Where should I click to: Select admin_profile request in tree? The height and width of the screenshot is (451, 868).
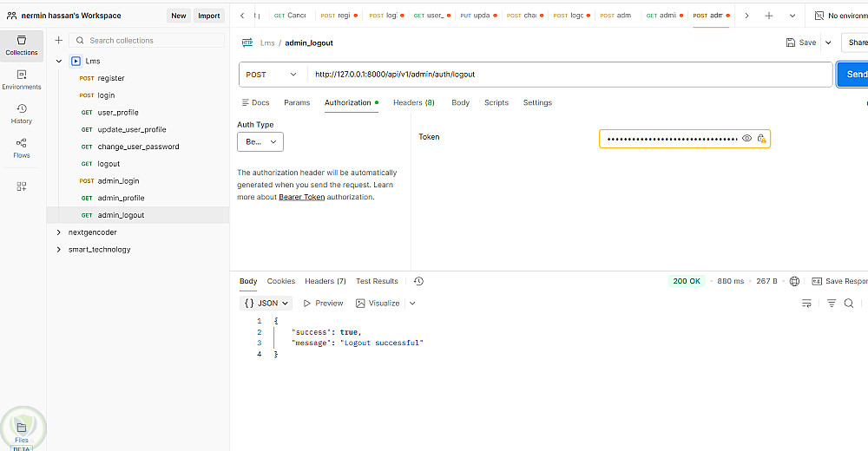tap(121, 198)
